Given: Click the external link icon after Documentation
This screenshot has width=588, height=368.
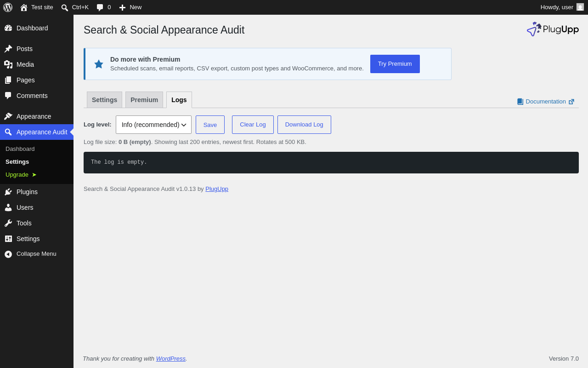Looking at the screenshot, I should click(571, 102).
